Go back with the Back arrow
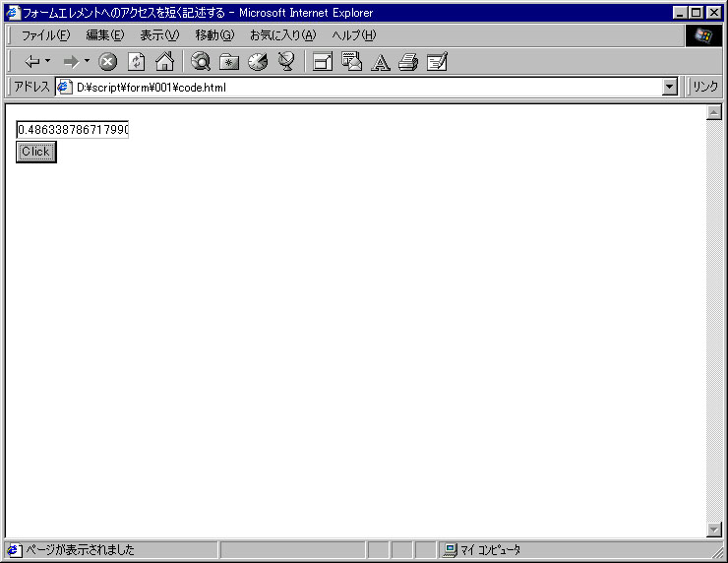The height and width of the screenshot is (563, 728). (x=32, y=61)
